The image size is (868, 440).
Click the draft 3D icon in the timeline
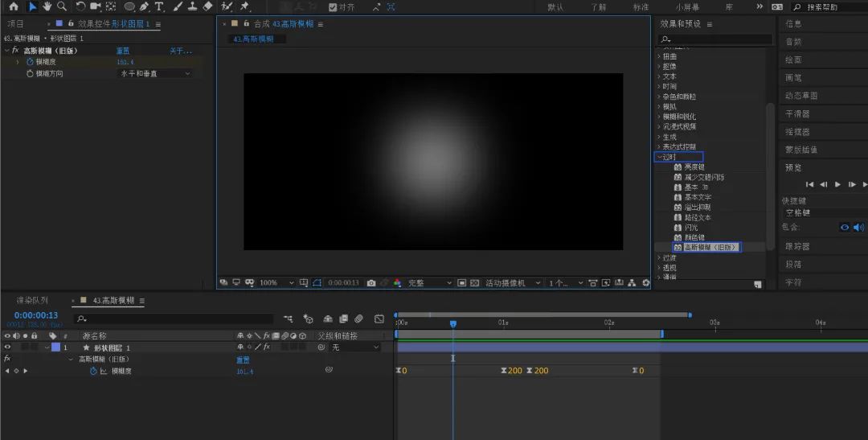coord(309,319)
